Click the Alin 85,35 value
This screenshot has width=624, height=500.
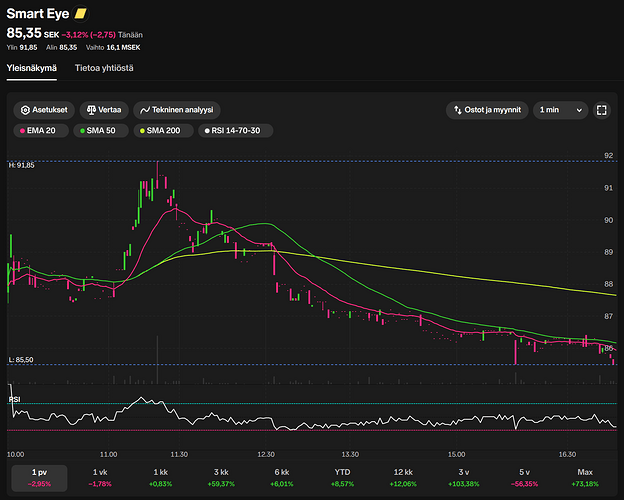(61, 47)
